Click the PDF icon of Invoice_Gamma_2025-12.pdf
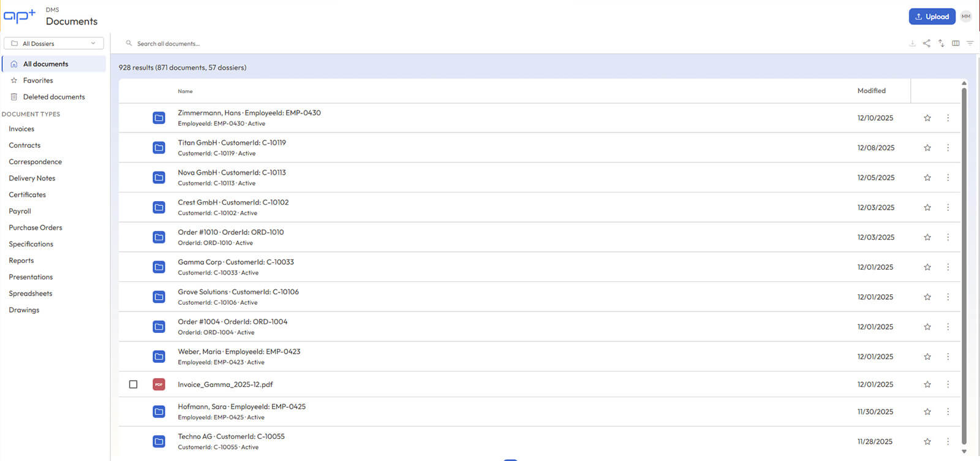Image resolution: width=980 pixels, height=461 pixels. pos(159,384)
